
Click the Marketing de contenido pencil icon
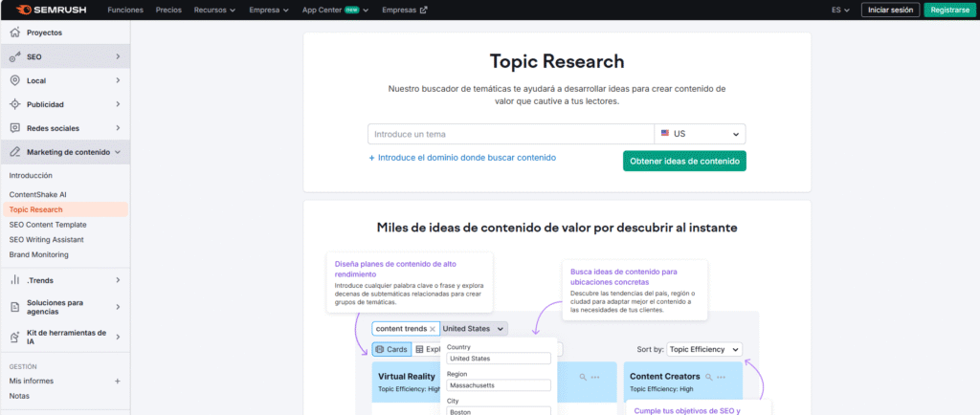pos(15,152)
